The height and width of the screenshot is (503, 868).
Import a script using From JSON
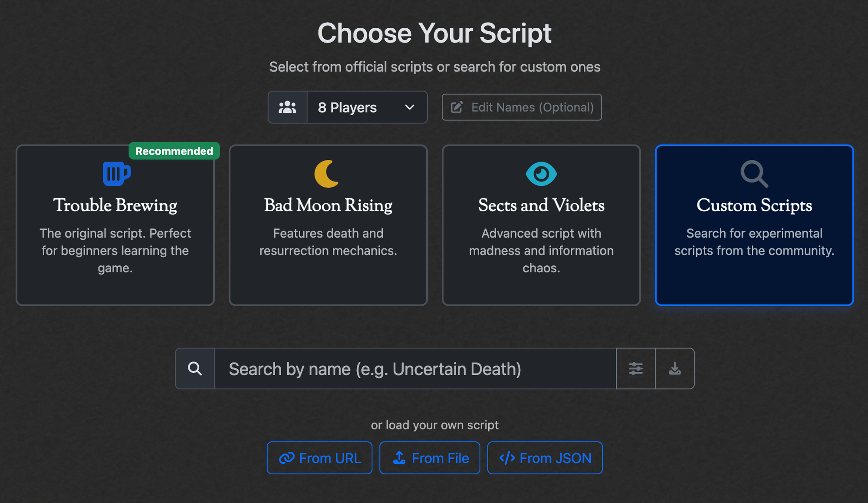[545, 457]
